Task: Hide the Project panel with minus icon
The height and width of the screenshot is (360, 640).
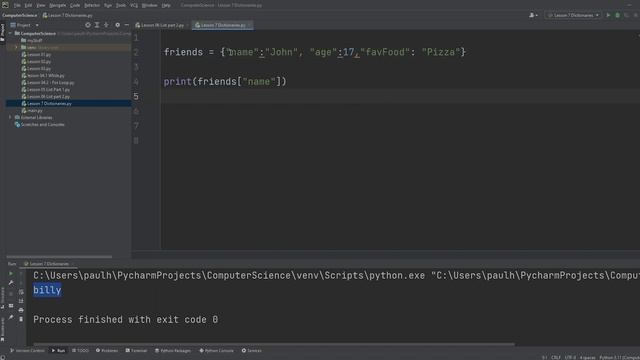Action: (x=127, y=25)
